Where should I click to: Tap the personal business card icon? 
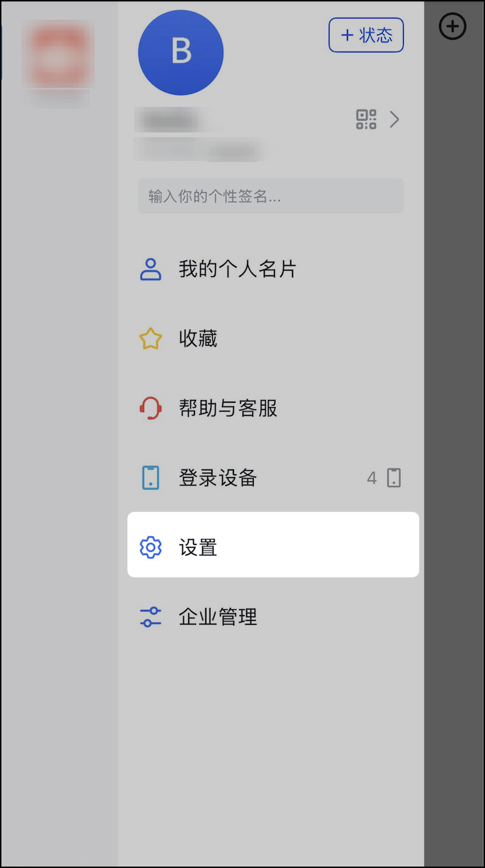point(151,269)
